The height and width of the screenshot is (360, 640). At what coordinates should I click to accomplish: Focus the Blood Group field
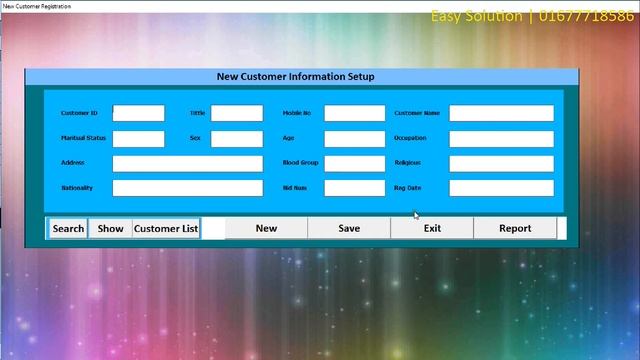coord(355,164)
